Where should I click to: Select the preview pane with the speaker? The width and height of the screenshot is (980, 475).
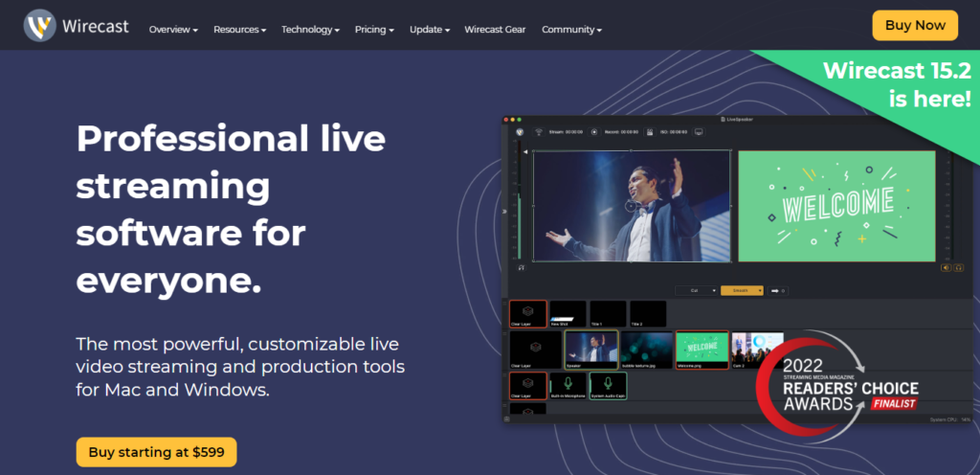point(632,206)
